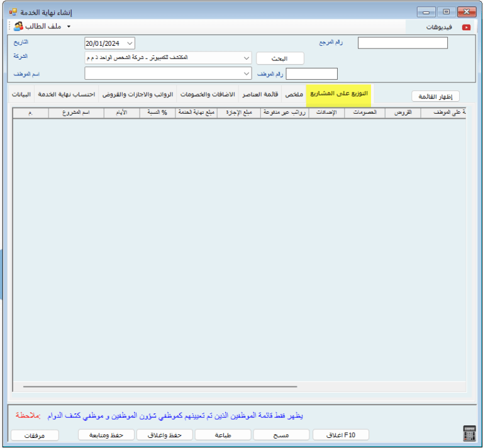Expand the employee name dropdown
The image size is (483, 448).
(245, 74)
